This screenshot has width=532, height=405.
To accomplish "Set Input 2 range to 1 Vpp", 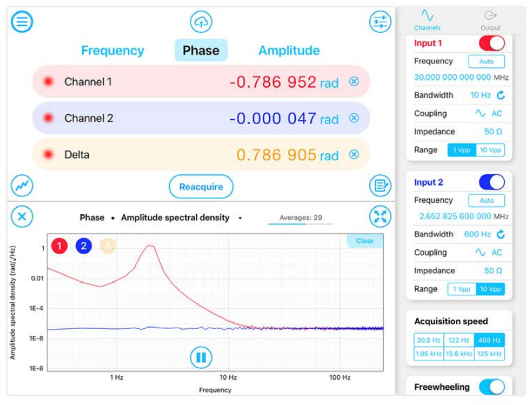I will point(462,289).
